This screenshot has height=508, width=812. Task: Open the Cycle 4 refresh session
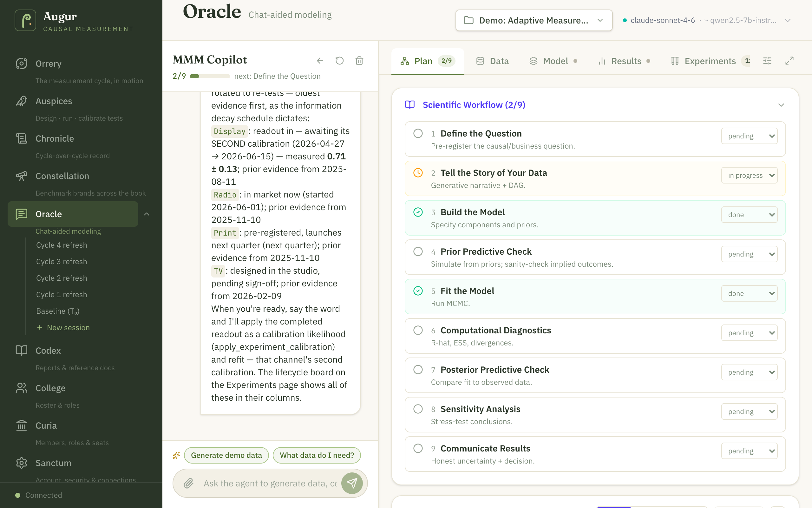(x=62, y=245)
